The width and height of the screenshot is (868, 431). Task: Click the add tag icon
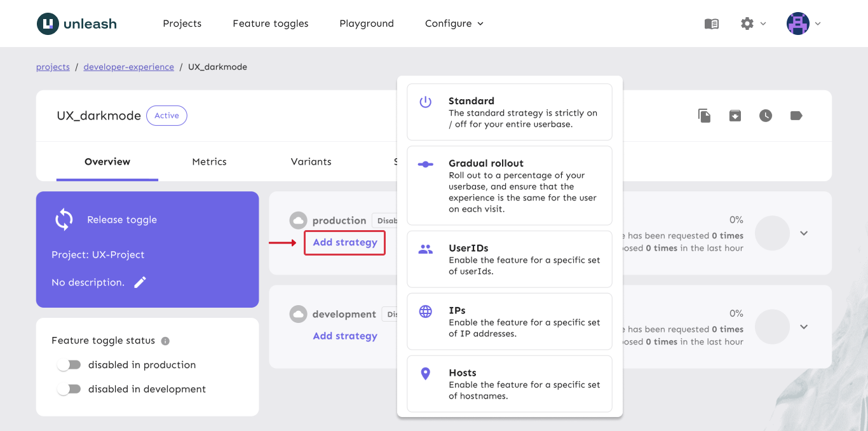(x=796, y=116)
